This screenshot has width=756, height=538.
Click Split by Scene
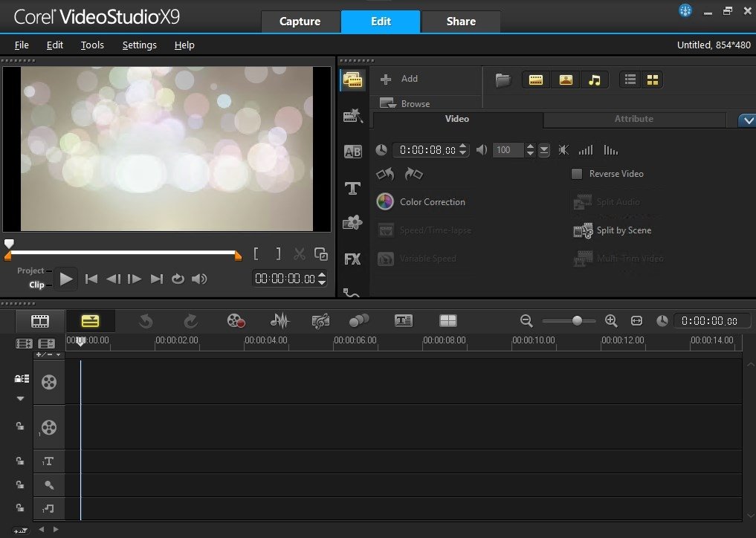click(613, 230)
